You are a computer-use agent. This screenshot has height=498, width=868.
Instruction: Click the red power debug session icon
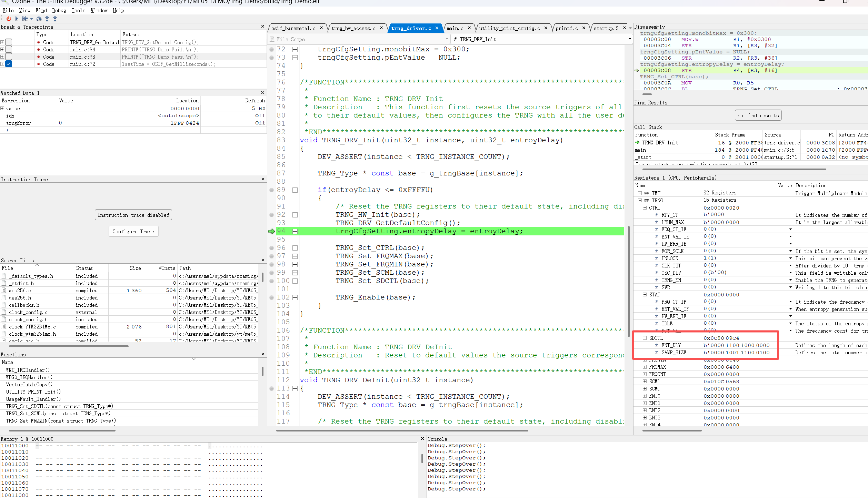[x=9, y=19]
